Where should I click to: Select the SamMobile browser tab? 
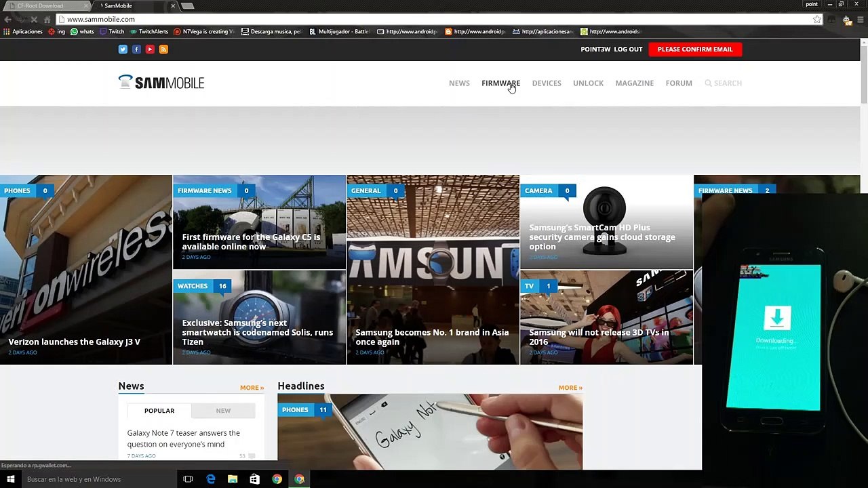(x=136, y=5)
